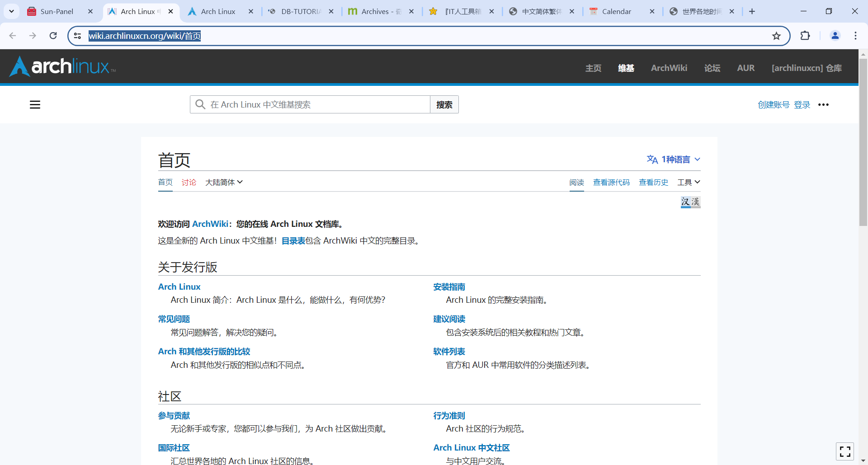The height and width of the screenshot is (465, 868).
Task: Open 主页 in the top navigation
Action: (x=593, y=68)
